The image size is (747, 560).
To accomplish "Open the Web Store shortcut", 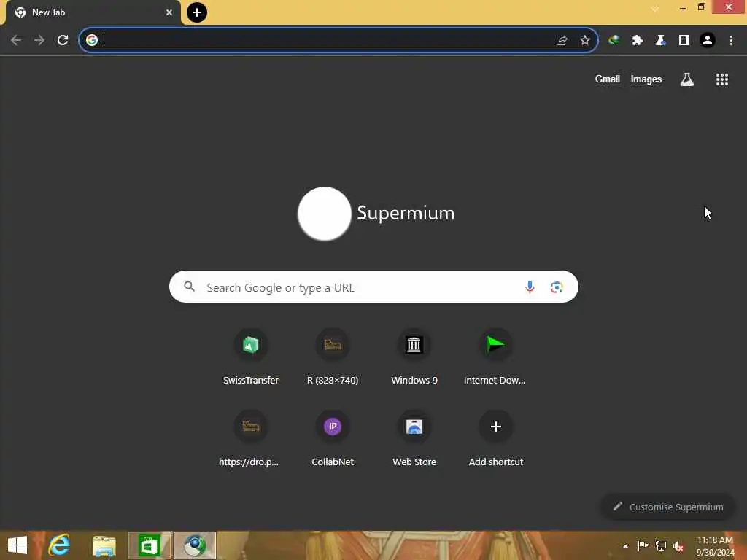I will [x=414, y=438].
